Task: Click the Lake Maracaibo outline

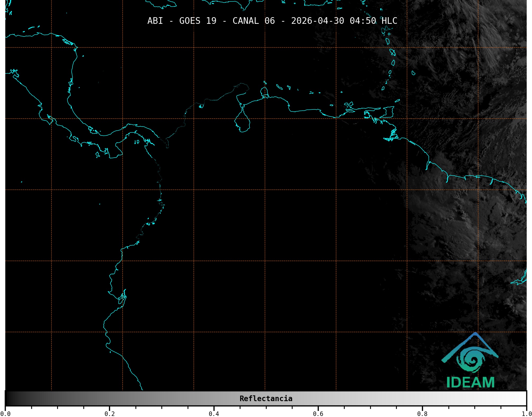Action: coord(242,122)
